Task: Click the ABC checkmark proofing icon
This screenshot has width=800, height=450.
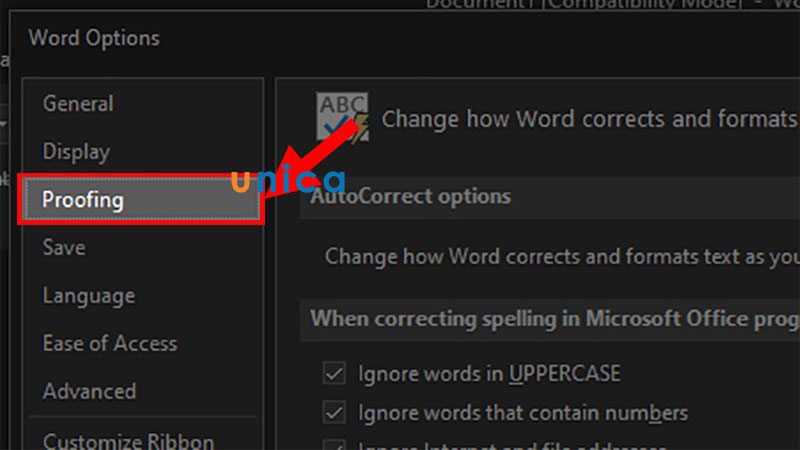Action: (x=342, y=117)
